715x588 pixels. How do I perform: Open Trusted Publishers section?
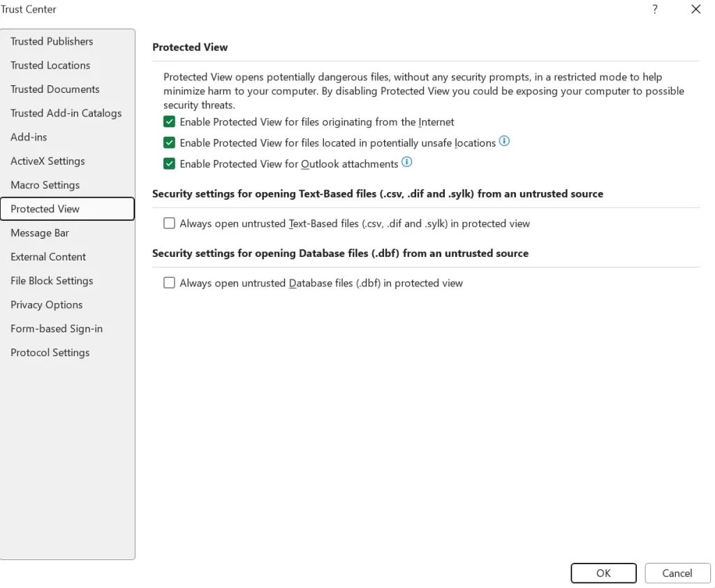(x=52, y=41)
